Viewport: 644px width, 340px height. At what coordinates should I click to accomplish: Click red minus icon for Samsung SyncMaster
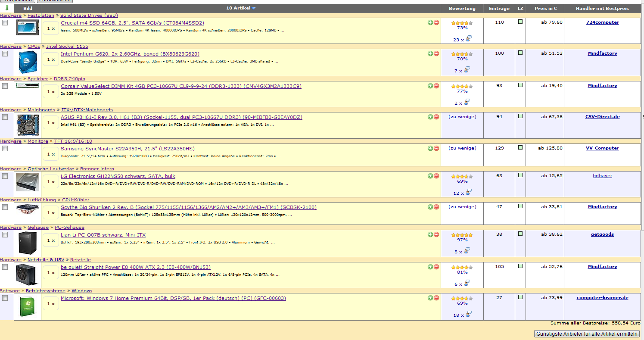pos(436,148)
